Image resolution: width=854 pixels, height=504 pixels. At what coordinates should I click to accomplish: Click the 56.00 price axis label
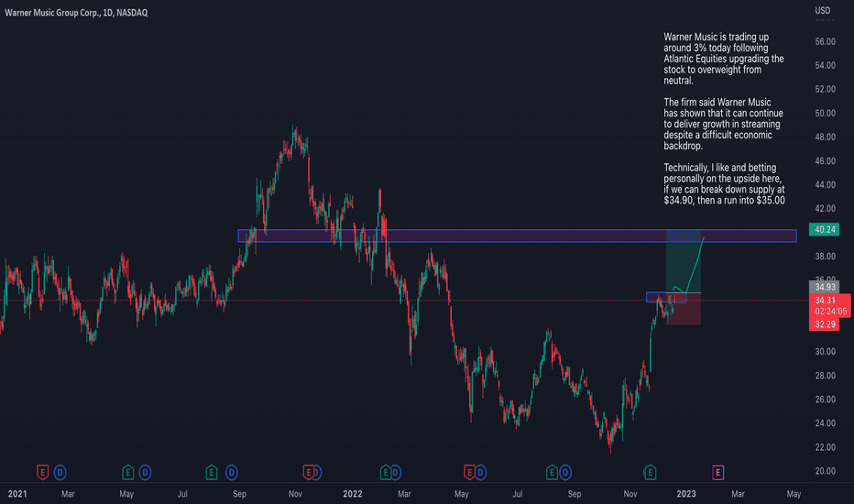825,41
